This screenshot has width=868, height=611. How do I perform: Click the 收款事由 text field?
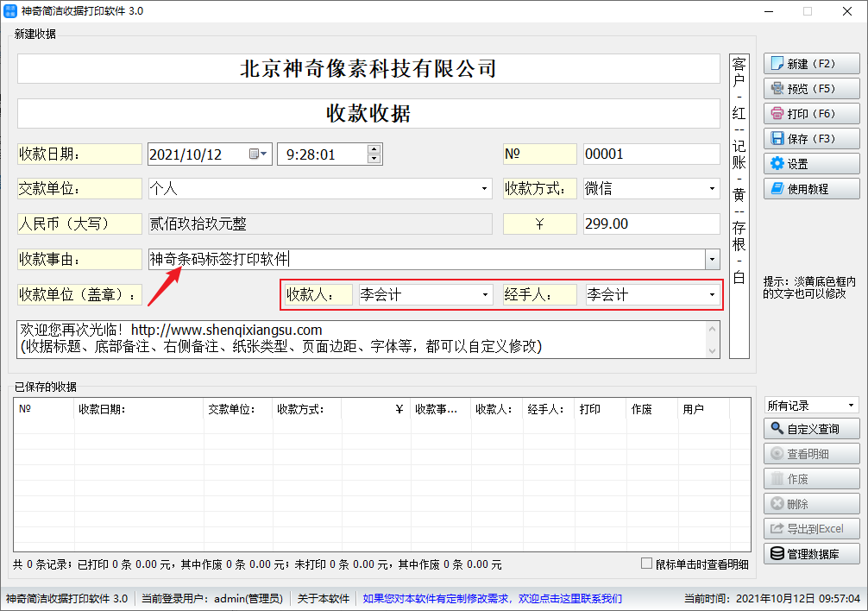pos(427,259)
